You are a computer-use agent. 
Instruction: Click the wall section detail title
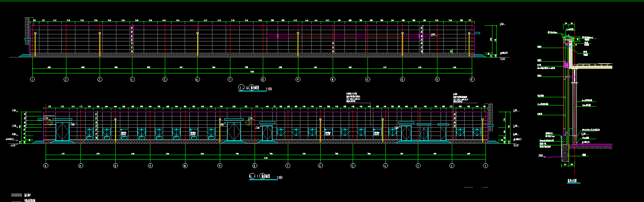click(x=572, y=181)
